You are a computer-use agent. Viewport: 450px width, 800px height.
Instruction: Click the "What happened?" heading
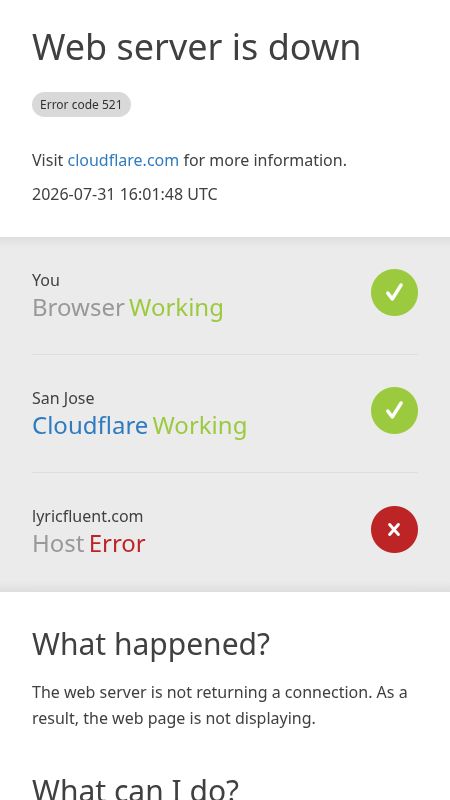tap(151, 644)
